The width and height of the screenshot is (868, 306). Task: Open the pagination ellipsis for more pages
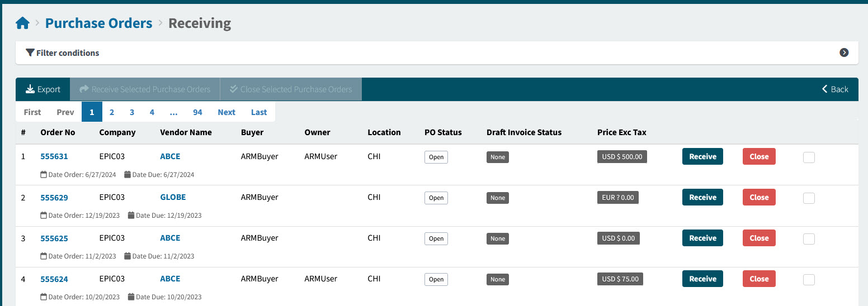(x=173, y=112)
